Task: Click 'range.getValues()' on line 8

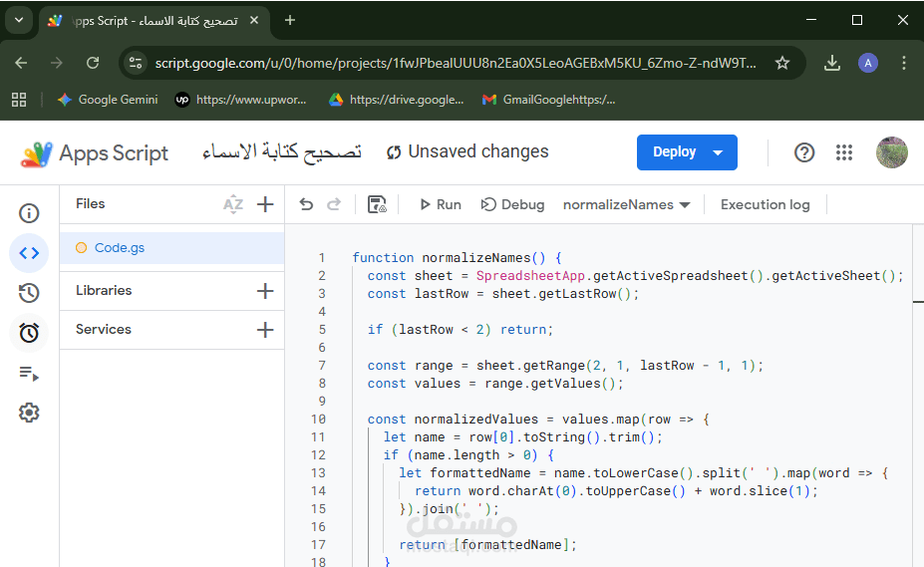Action: 550,384
